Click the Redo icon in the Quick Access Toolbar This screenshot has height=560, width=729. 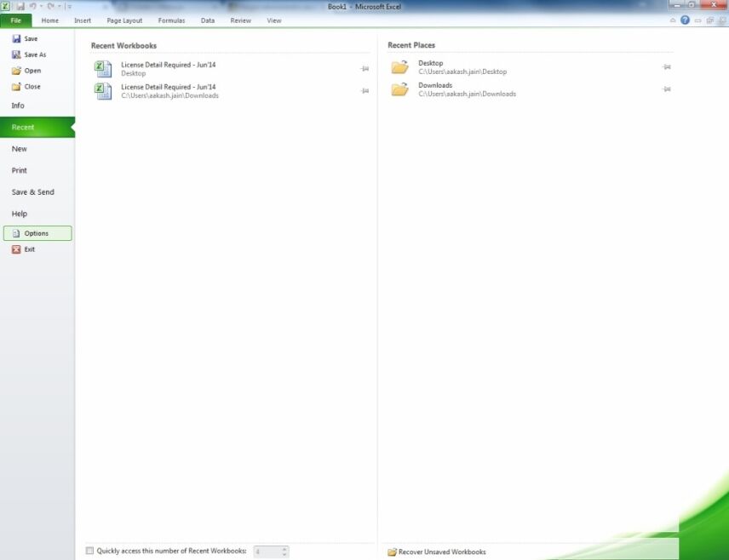51,6
